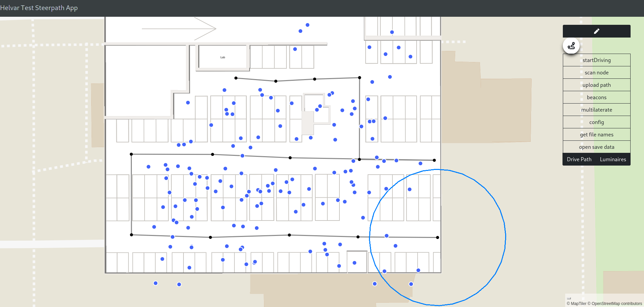Screen dimensions: 644x307
Task: Click get file names button
Action: pos(596,134)
